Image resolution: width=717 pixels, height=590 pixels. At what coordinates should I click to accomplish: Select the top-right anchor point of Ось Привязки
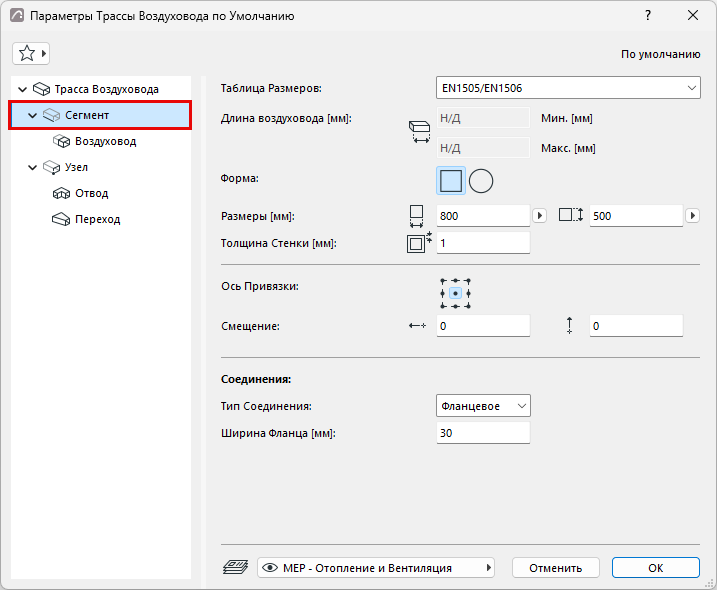point(468,280)
